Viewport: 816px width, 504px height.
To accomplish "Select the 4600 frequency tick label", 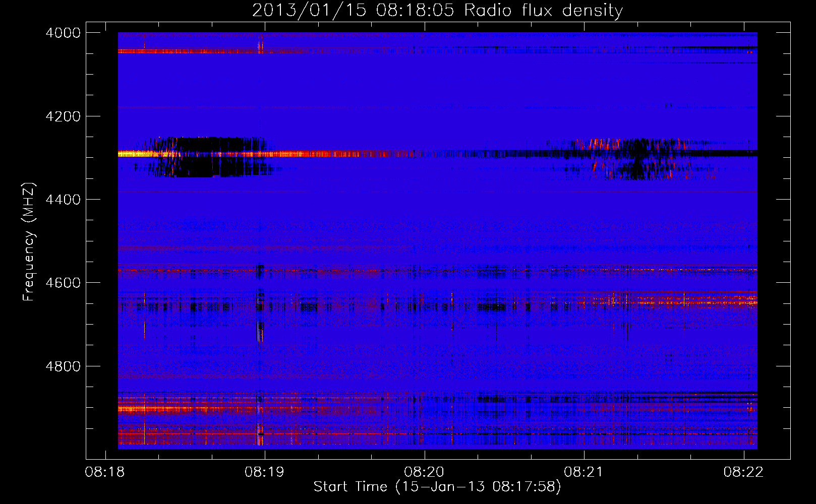I will [x=63, y=283].
